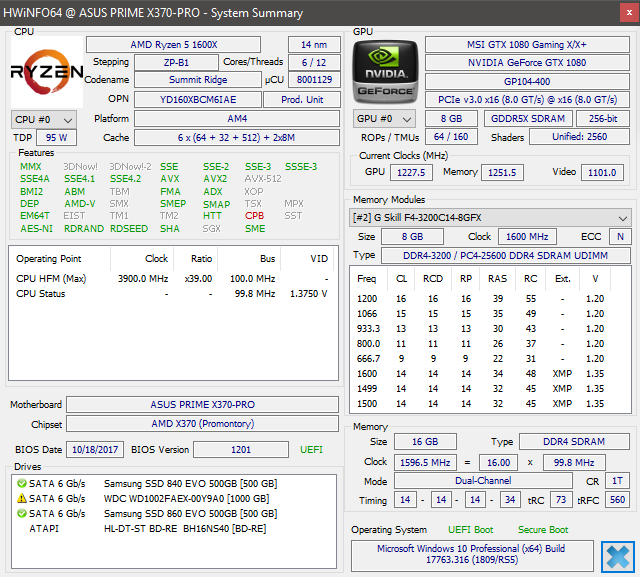
Task: Click the blue X close icon at bottom
Action: point(617,557)
